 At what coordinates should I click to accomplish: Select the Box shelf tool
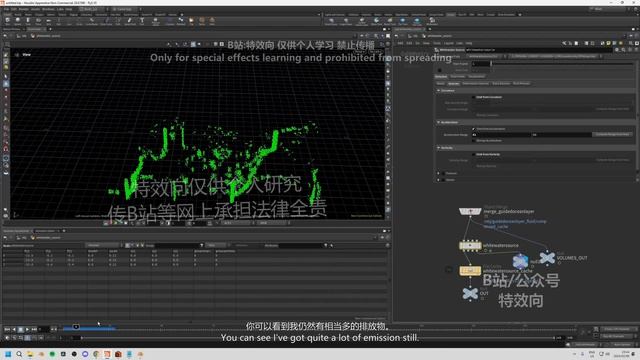click(x=7, y=21)
